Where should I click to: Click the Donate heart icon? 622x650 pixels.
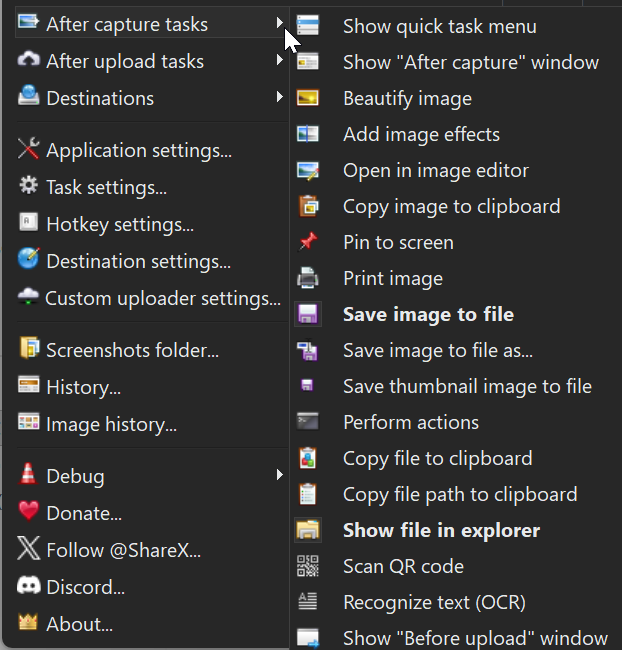[29, 513]
